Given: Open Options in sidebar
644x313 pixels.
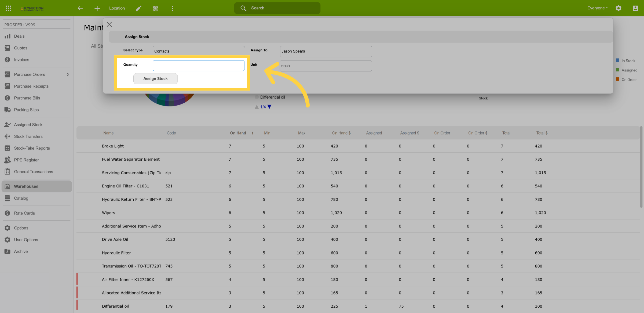Looking at the screenshot, I should click(x=36, y=228).
